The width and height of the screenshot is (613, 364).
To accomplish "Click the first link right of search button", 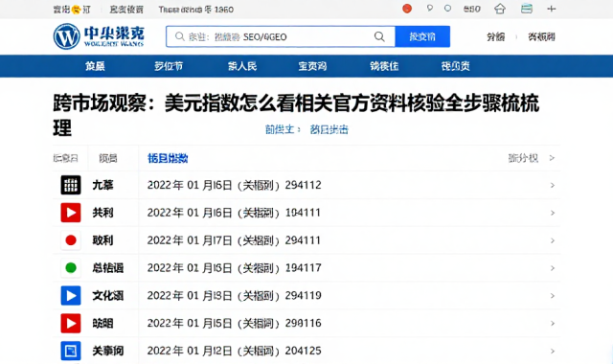I will pos(496,36).
